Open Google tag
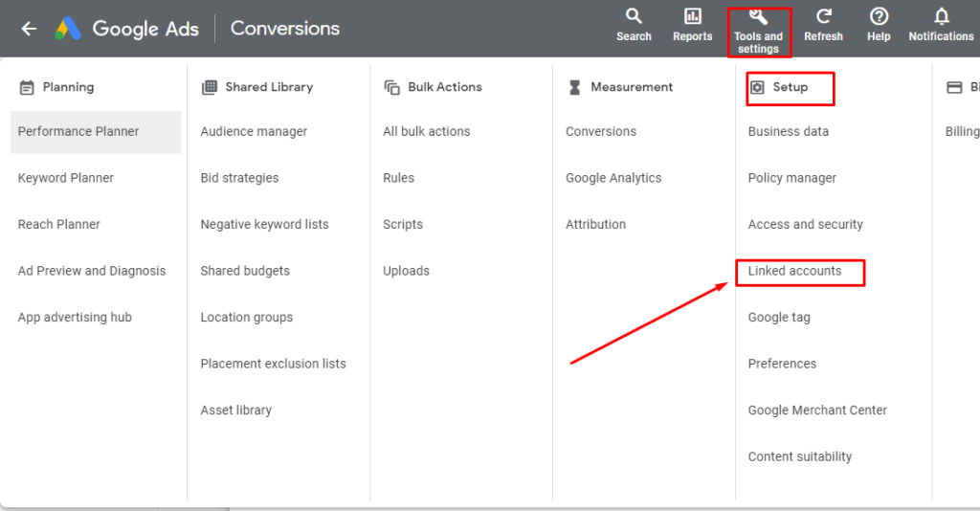The height and width of the screenshot is (511, 980). point(779,318)
